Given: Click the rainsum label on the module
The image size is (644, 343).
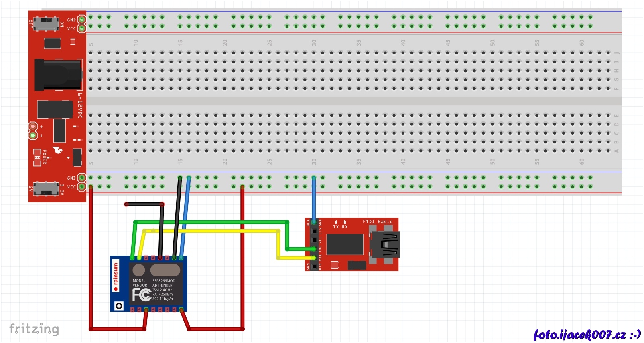Looking at the screenshot, I should tap(116, 276).
